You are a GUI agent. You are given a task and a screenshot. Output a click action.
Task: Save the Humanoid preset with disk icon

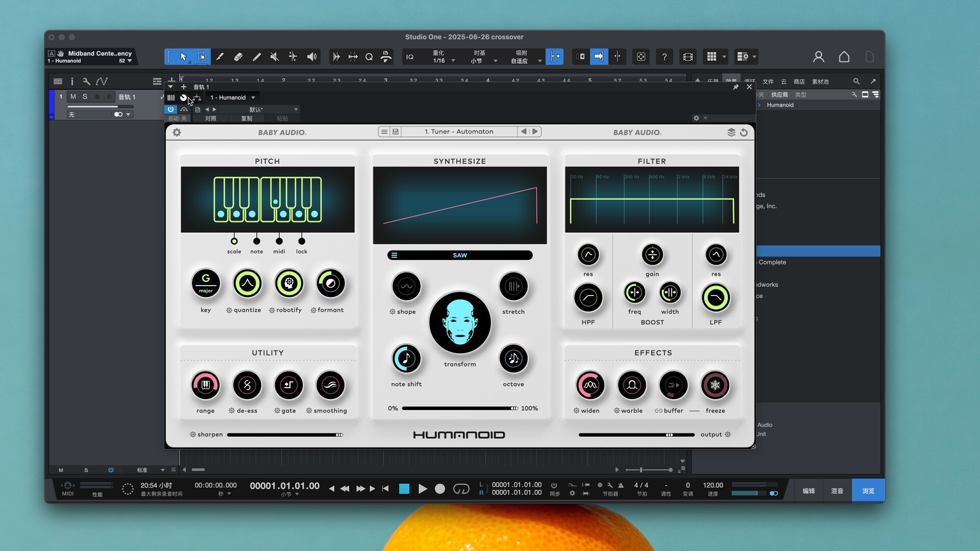tap(396, 132)
